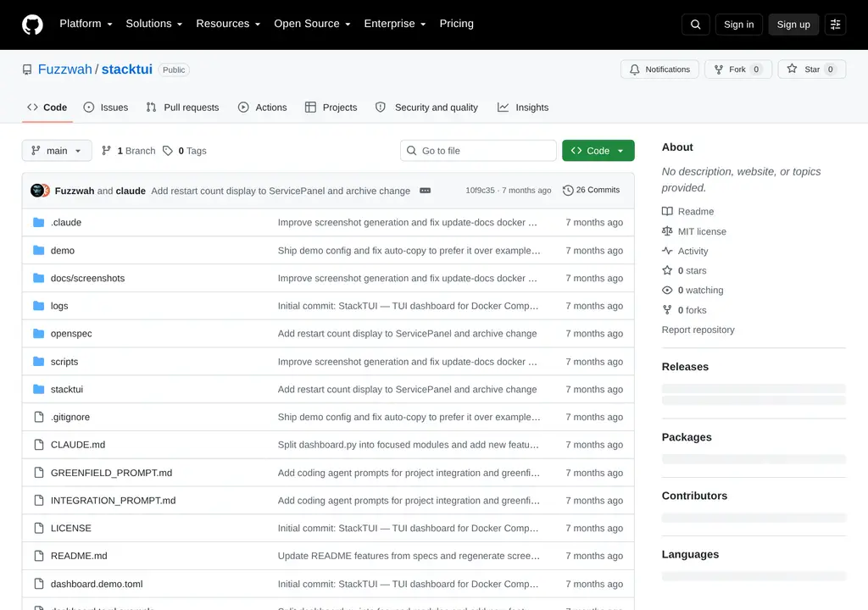Open commit hash 10f9c35
868x610 pixels.
pyautogui.click(x=480, y=191)
